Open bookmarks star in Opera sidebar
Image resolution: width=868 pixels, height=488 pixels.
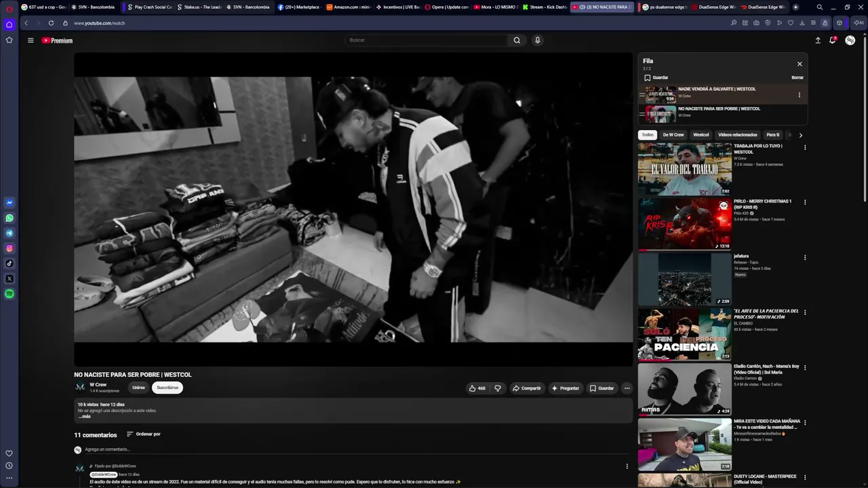point(9,40)
